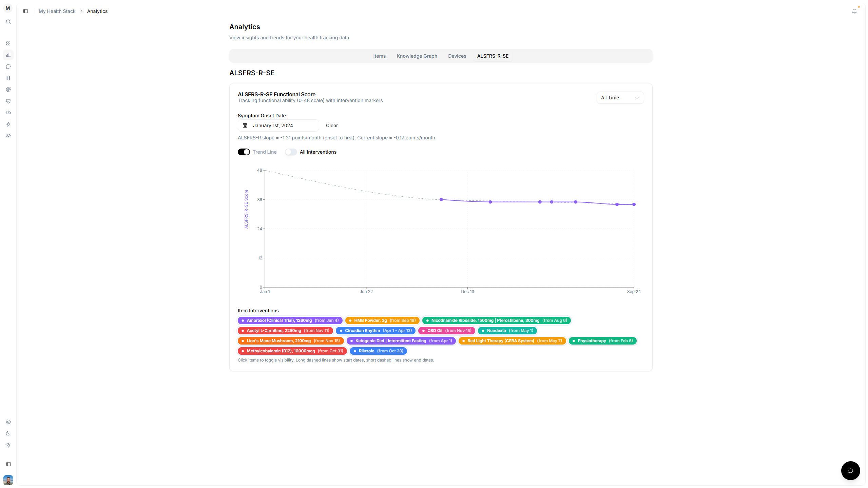Click Clear next to onset date
868x488 pixels.
pos(332,125)
